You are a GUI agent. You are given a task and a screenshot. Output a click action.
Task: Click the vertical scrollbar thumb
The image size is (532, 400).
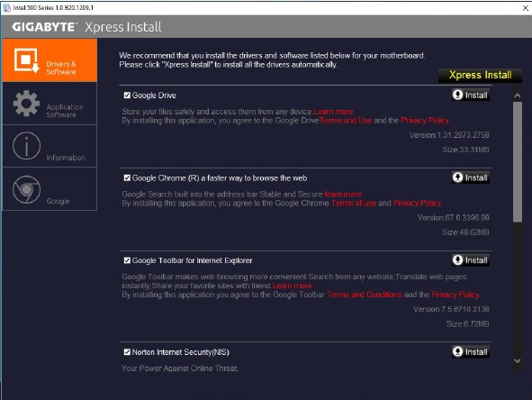coord(518,162)
